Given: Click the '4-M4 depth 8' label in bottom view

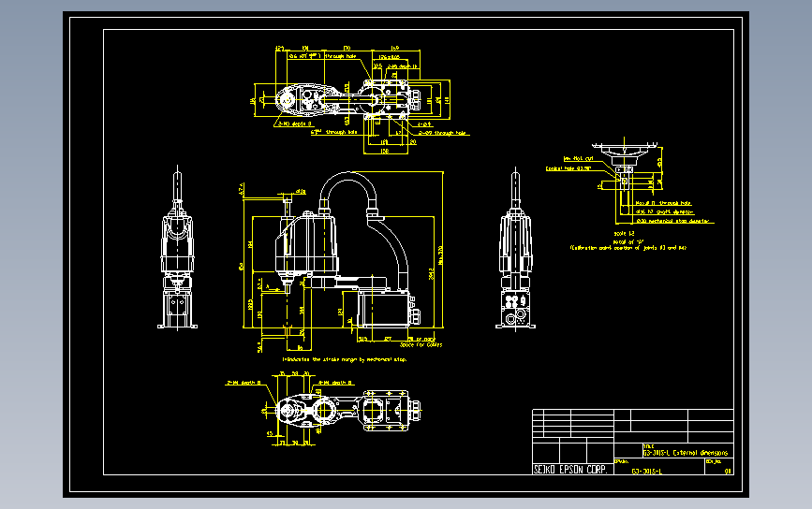Looking at the screenshot, I should click(335, 383).
